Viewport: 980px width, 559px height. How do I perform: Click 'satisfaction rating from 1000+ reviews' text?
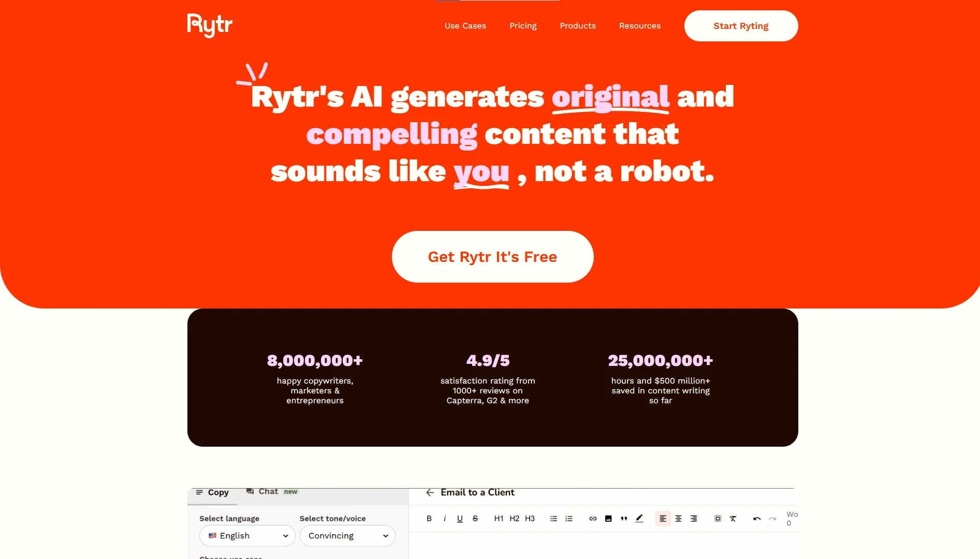488,390
